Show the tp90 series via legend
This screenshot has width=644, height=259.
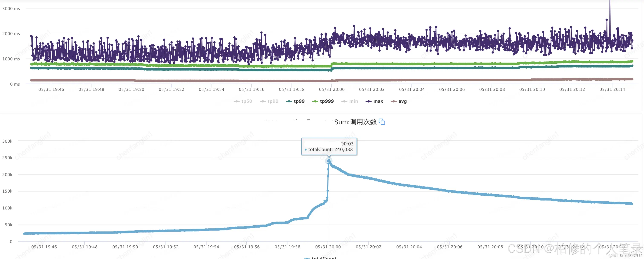click(269, 101)
